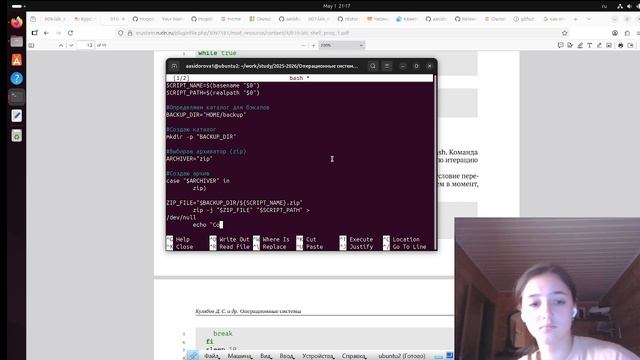
Task: Open the Help dock icon with question mark
Action: coord(17,78)
